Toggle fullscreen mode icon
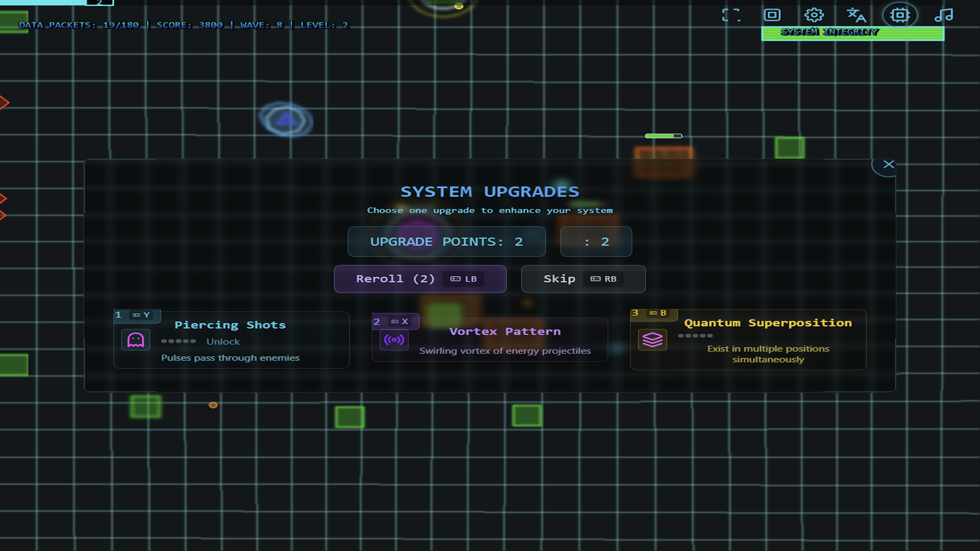This screenshot has height=551, width=980. [731, 15]
